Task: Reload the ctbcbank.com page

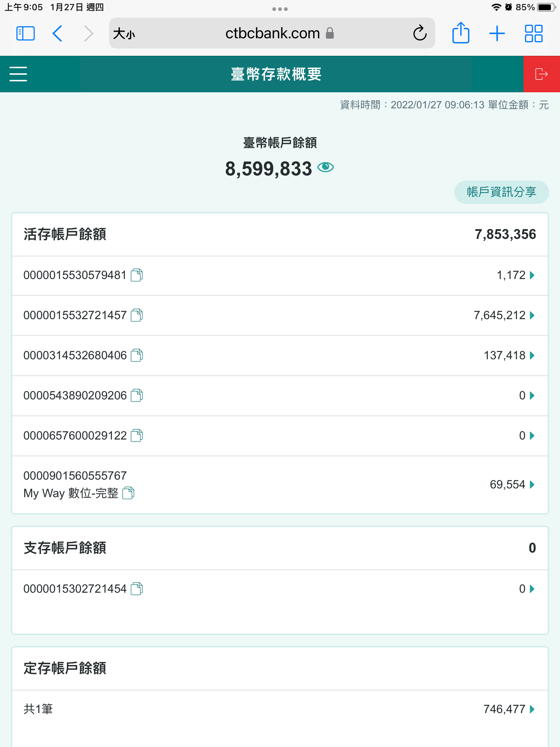Action: 420,34
